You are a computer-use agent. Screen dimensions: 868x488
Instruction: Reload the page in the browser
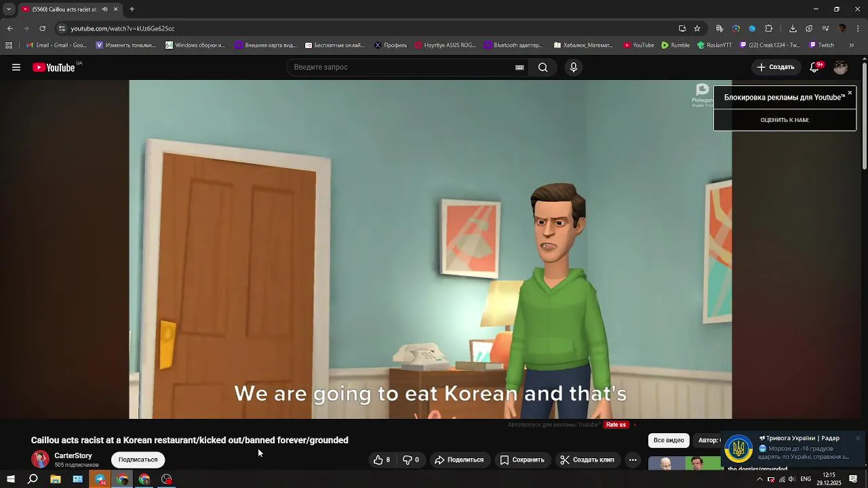click(42, 28)
